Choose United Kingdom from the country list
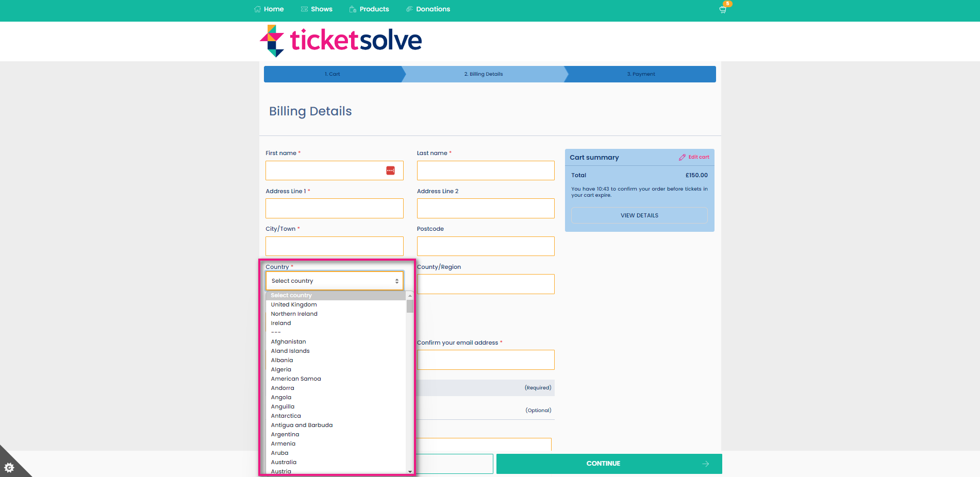980x477 pixels. (x=294, y=304)
